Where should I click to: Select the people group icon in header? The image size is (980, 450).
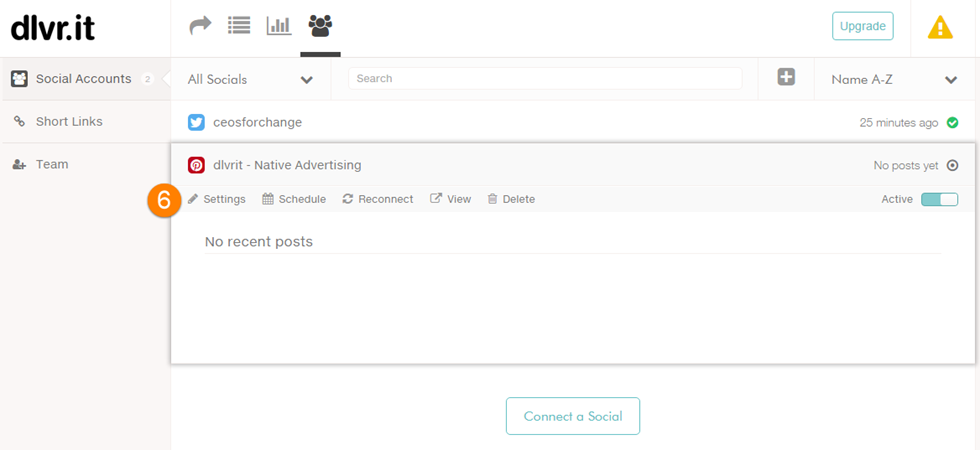point(320,25)
